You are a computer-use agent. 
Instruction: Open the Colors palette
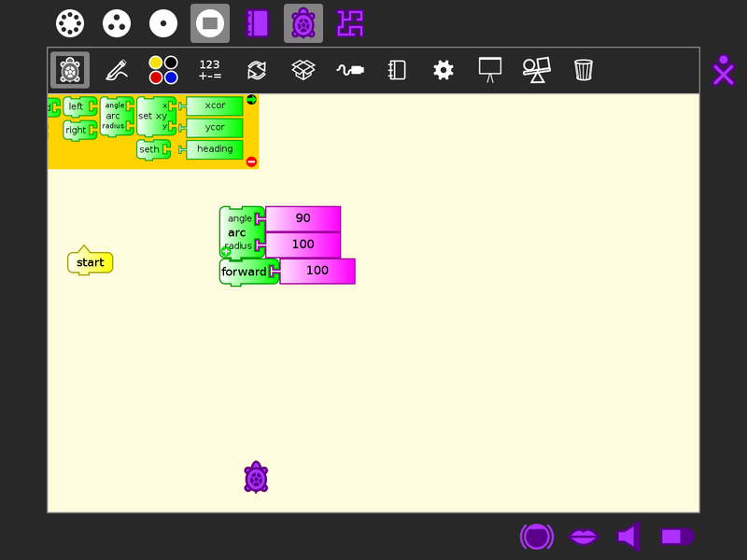click(163, 70)
